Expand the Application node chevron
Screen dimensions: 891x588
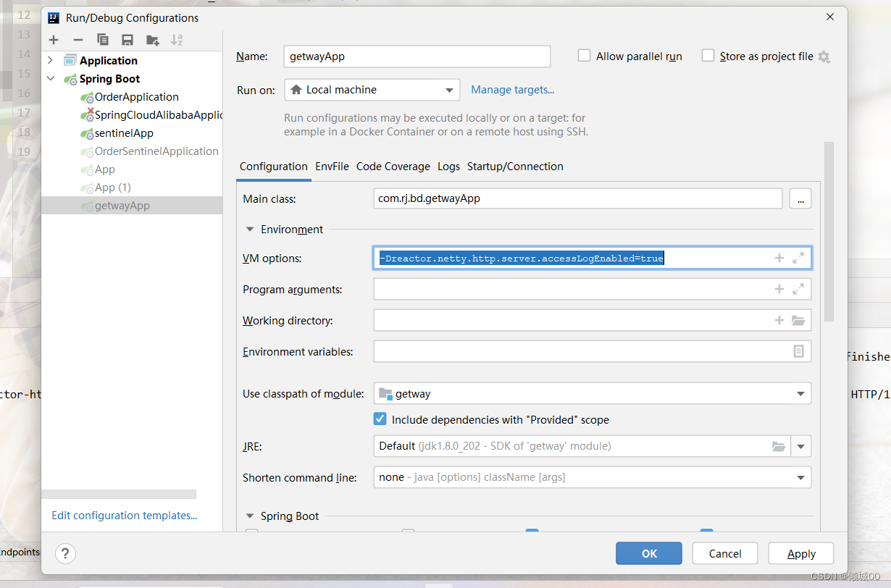point(50,61)
